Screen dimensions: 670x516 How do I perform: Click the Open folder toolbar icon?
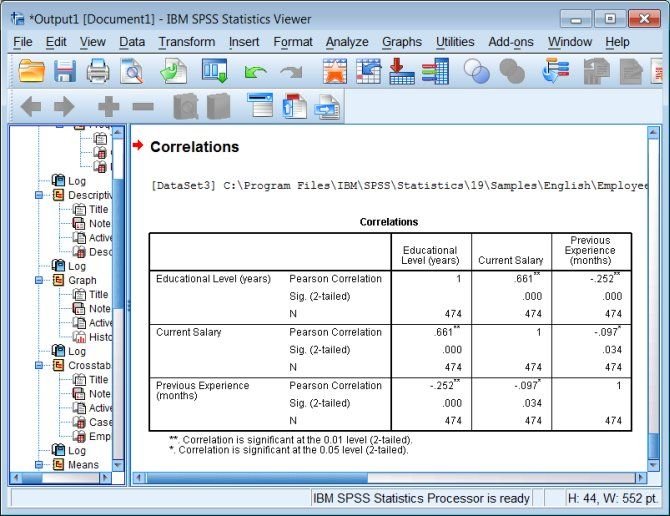pyautogui.click(x=32, y=71)
